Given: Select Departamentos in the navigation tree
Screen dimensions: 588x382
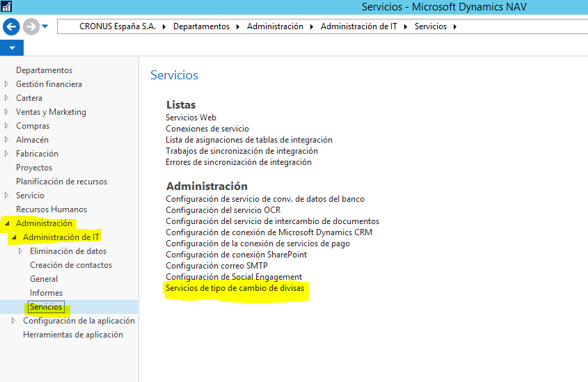Looking at the screenshot, I should pyautogui.click(x=45, y=70).
